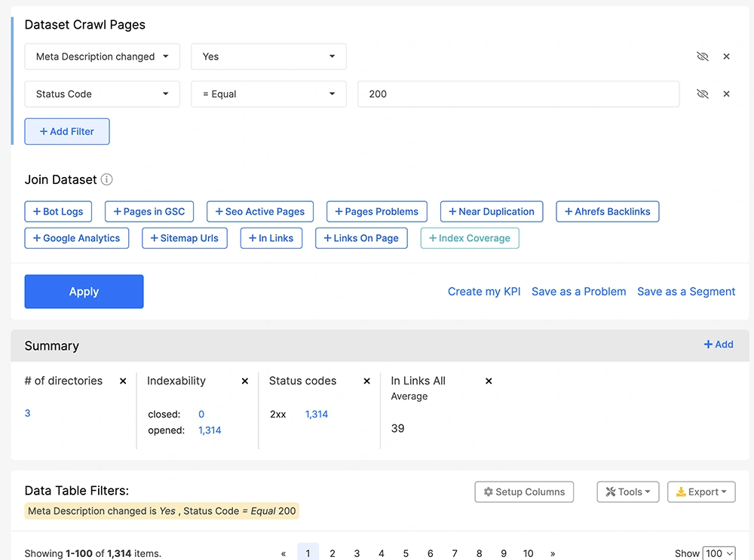Open the = Equal operator dropdown
This screenshot has height=560, width=754.
[x=268, y=94]
